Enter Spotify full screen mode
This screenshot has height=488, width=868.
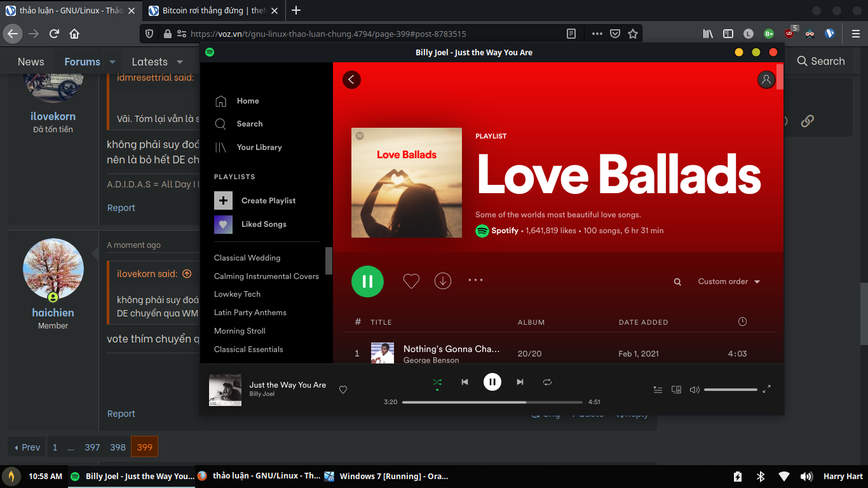pos(767,389)
